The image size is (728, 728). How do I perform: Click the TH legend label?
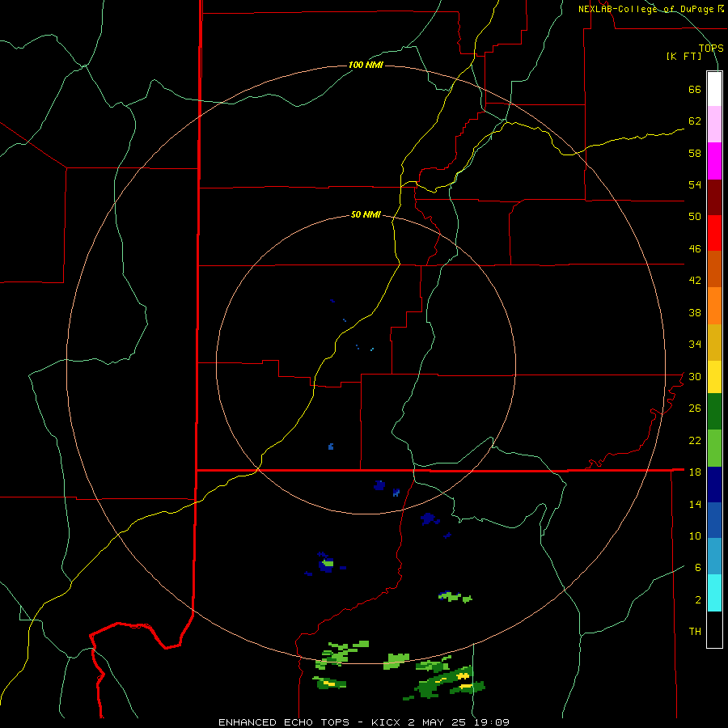tap(695, 632)
